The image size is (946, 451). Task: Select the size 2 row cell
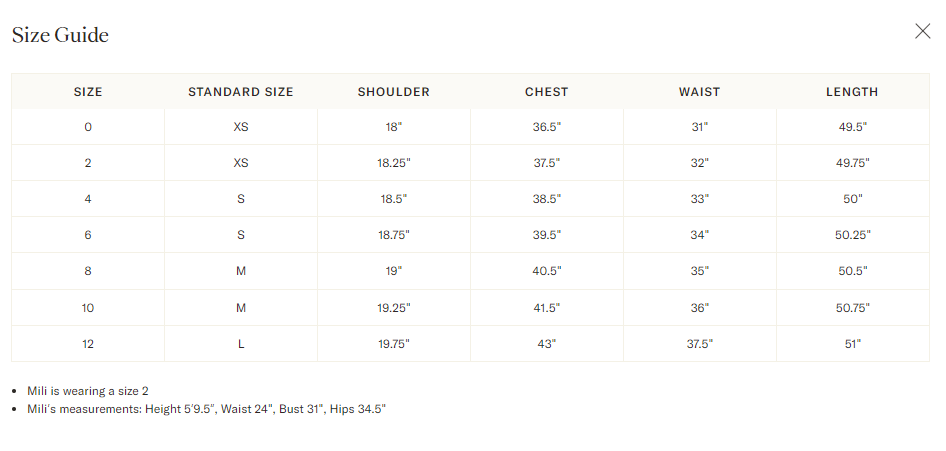click(88, 163)
